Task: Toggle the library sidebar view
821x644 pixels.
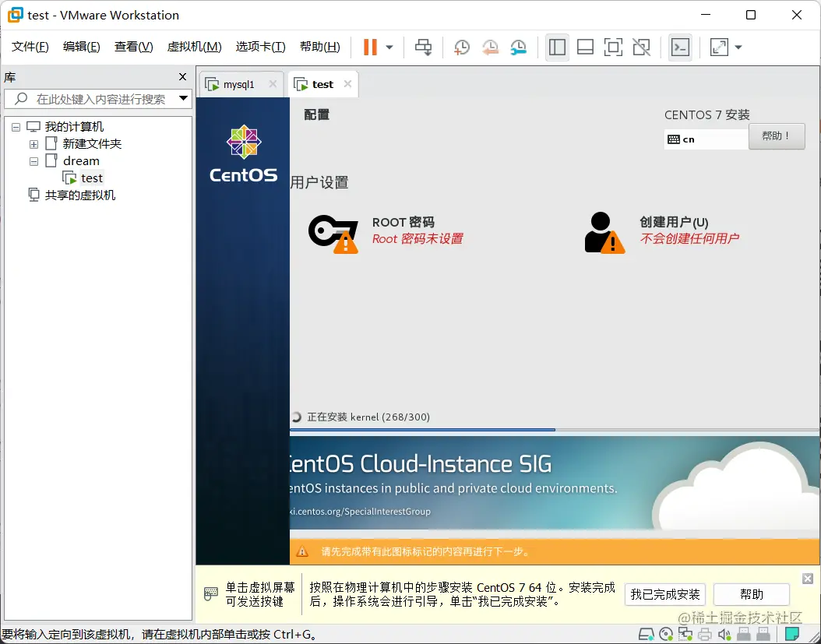Action: click(x=557, y=48)
